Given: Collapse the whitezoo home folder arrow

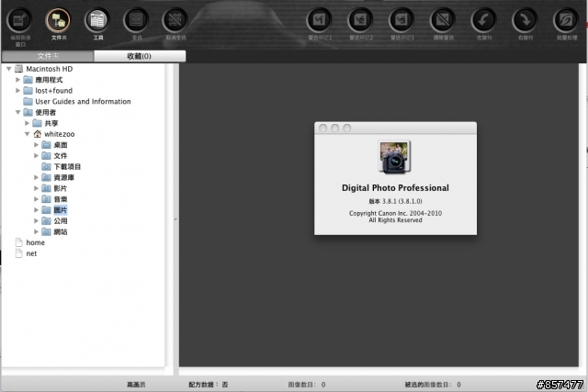Looking at the screenshot, I should 27,134.
